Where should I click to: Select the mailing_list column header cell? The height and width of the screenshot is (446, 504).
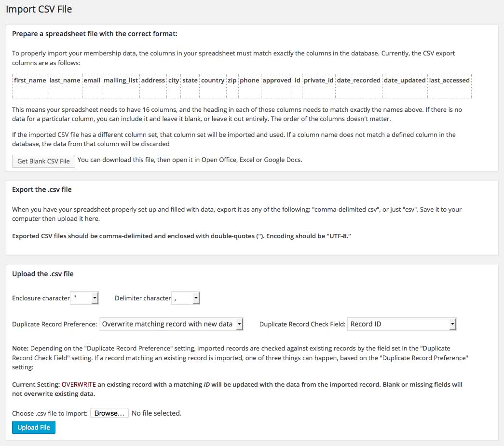click(x=120, y=80)
